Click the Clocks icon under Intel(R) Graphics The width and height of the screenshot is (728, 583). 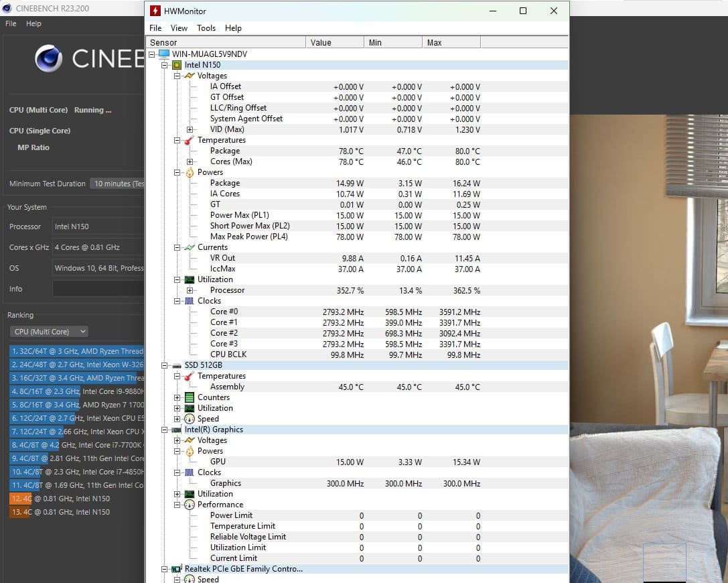pyautogui.click(x=190, y=472)
